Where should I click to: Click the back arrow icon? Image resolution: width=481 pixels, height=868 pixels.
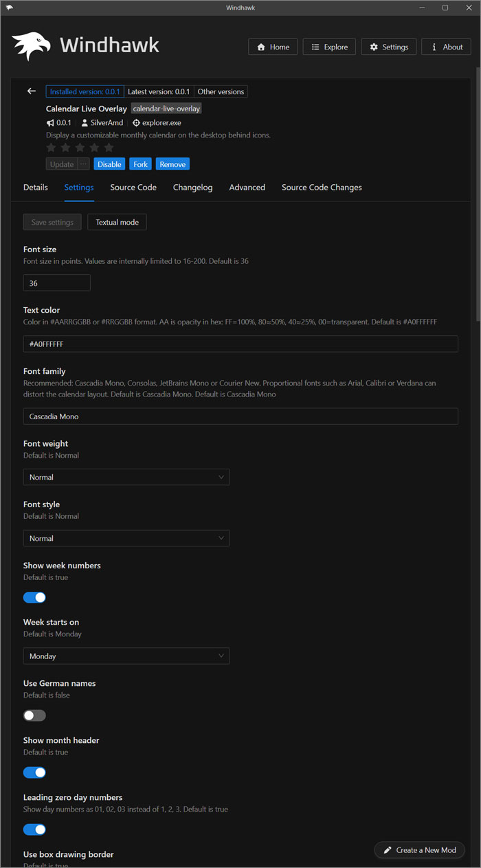tap(31, 91)
